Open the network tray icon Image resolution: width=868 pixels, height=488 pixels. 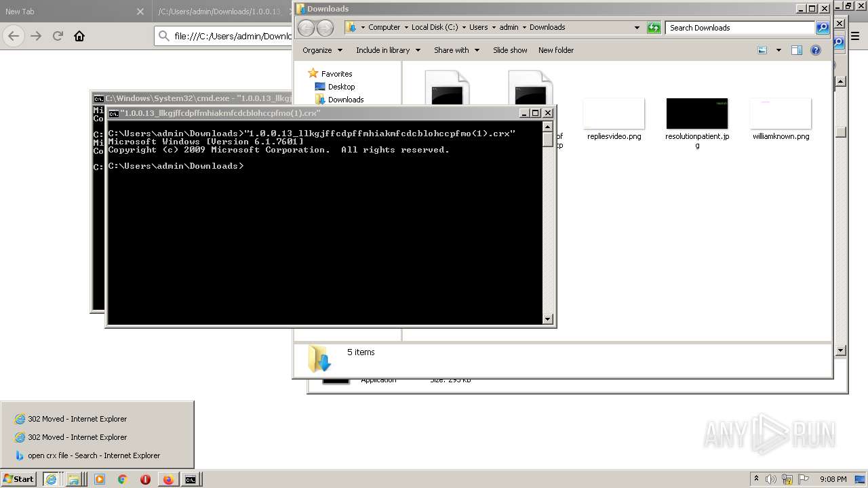point(788,479)
